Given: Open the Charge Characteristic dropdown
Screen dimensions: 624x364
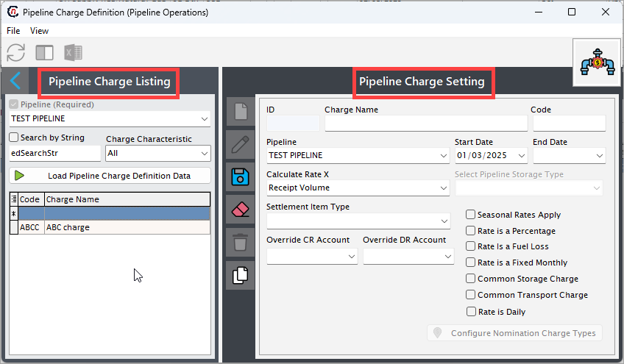Looking at the screenshot, I should click(x=158, y=153).
